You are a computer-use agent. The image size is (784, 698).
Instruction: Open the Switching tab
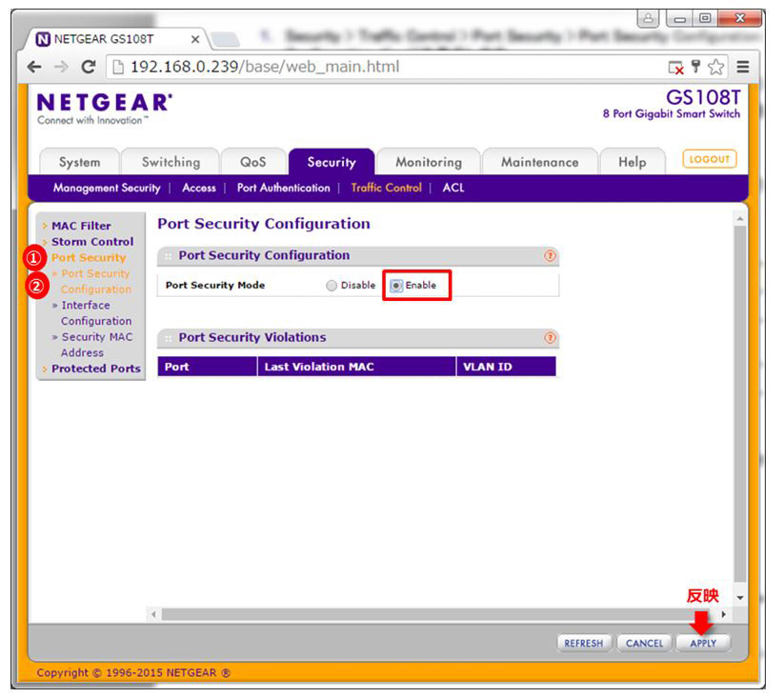click(171, 162)
